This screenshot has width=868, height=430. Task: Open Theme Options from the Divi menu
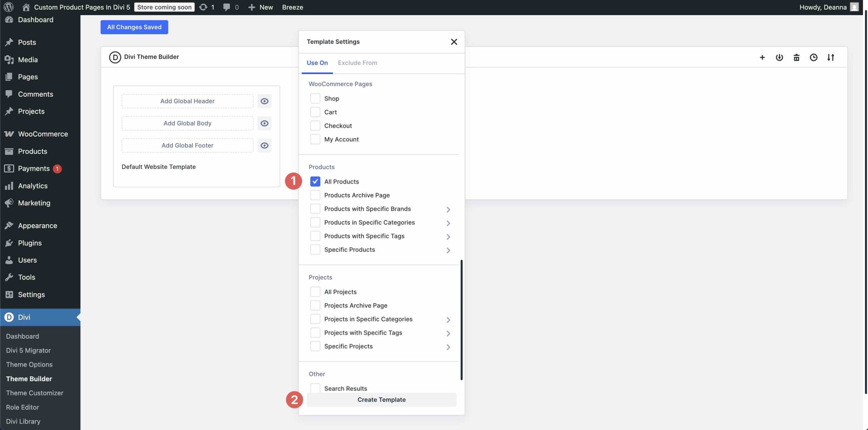pyautogui.click(x=29, y=364)
